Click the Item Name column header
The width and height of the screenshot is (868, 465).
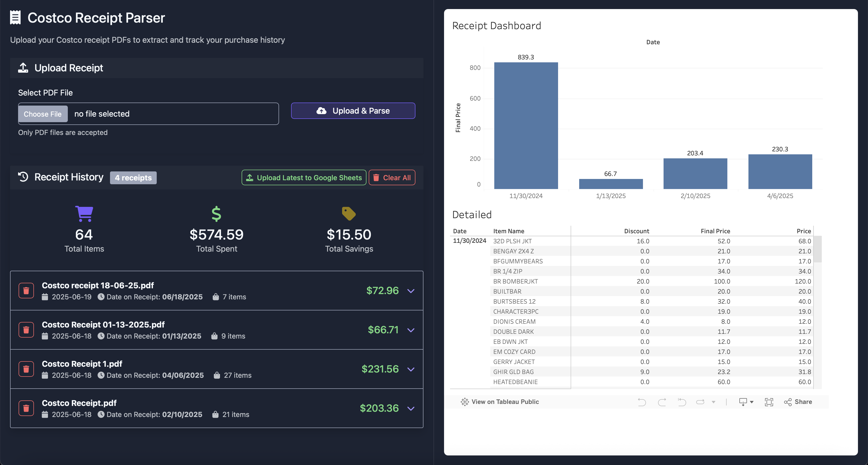click(508, 231)
